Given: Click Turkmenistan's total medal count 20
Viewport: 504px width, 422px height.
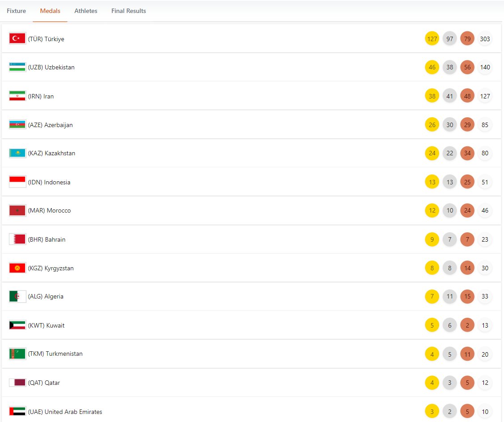Looking at the screenshot, I should [x=485, y=354].
